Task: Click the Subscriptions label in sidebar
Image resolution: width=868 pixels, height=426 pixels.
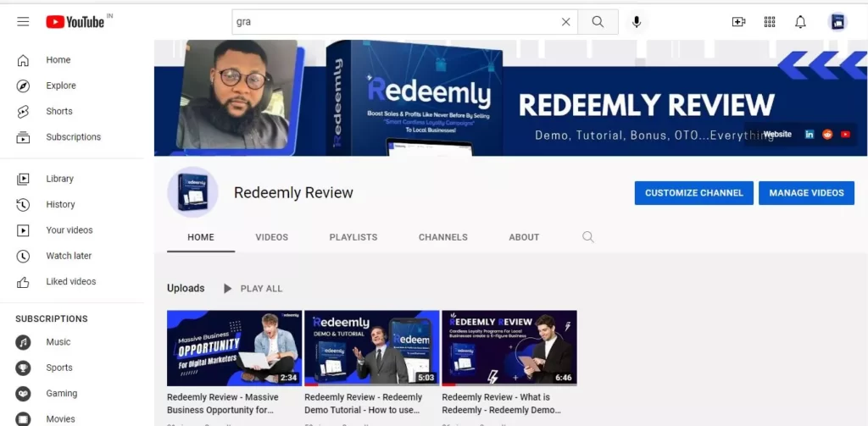Action: [x=74, y=136]
